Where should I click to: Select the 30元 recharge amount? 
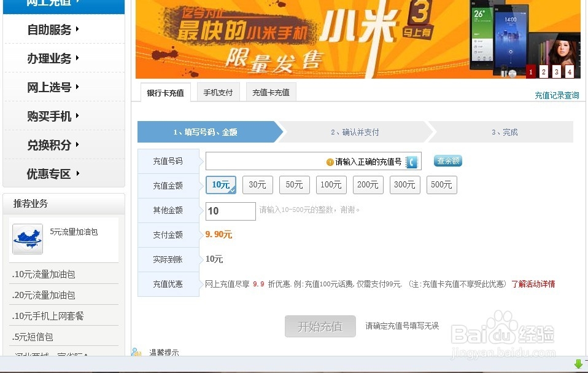click(258, 184)
